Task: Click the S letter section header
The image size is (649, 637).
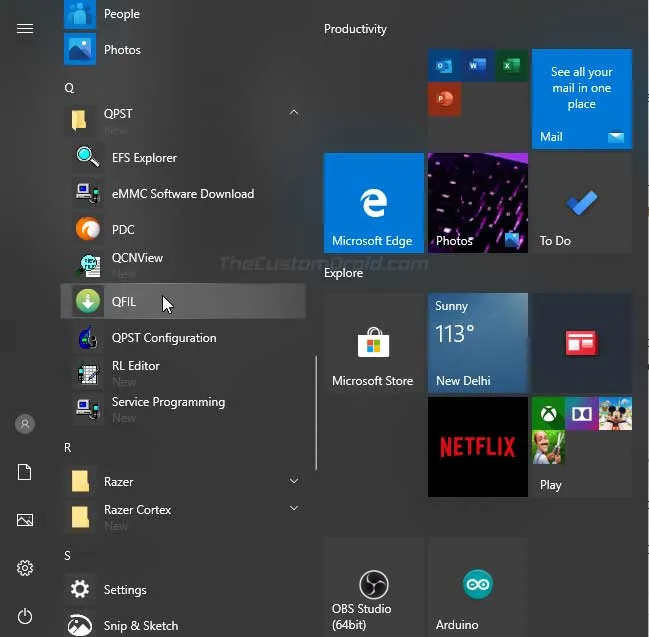Action: tap(67, 555)
